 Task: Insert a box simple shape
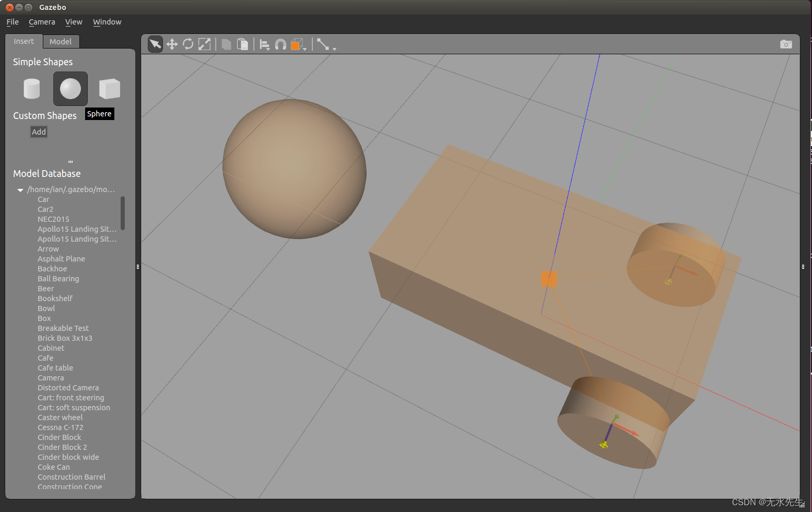[x=110, y=89]
